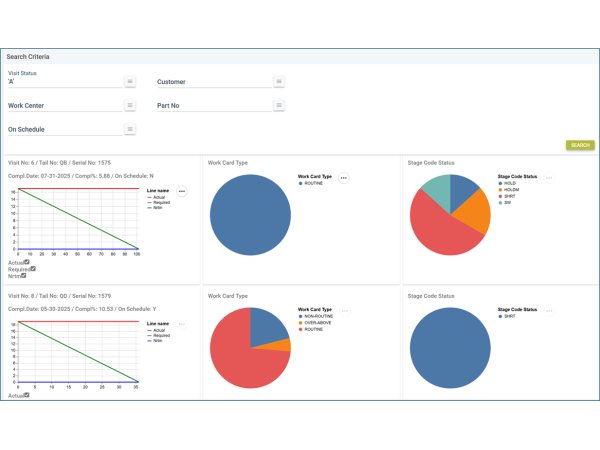
Task: Open more options on Visit 8 line chart
Action: pyautogui.click(x=181, y=324)
